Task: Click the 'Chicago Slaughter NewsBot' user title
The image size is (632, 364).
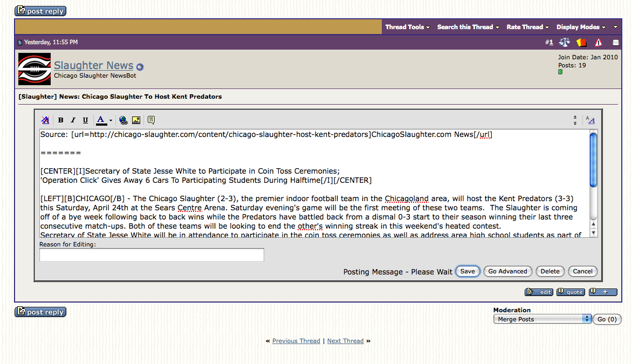Action: 95,75
